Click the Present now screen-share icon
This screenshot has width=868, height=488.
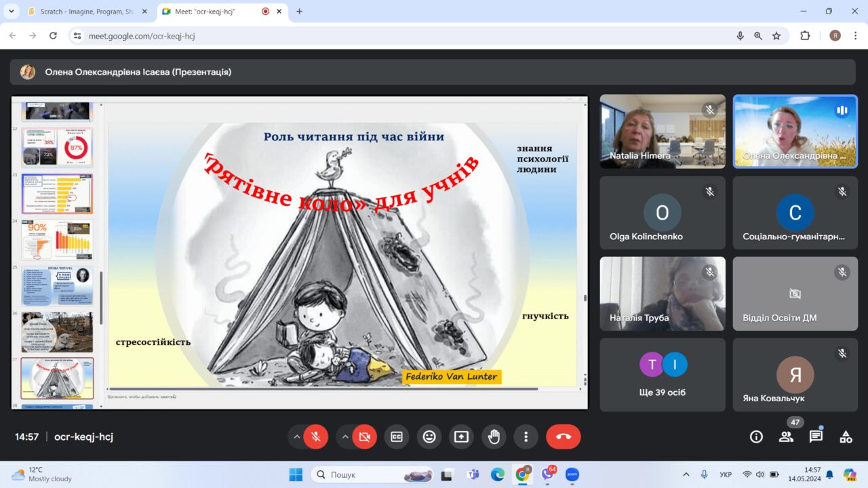click(462, 437)
